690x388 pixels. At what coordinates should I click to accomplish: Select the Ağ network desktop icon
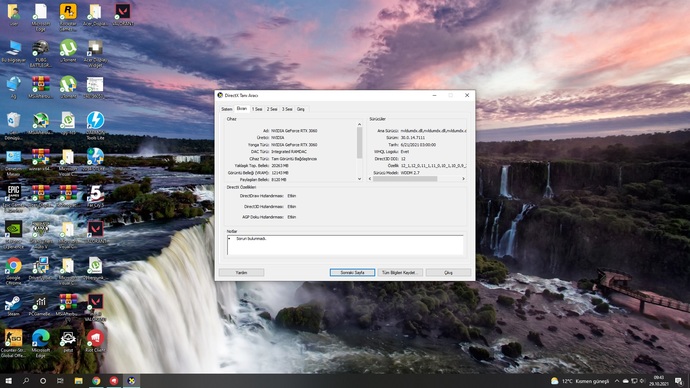tap(13, 87)
